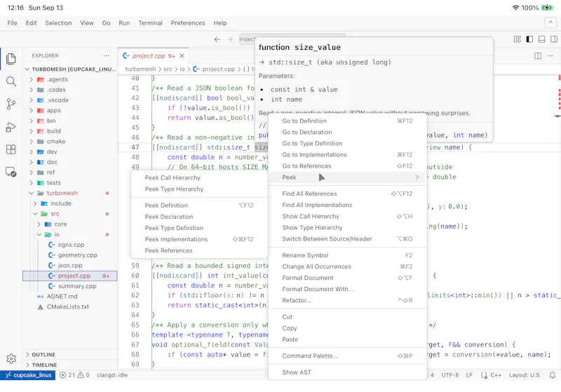Expand the TIMELINE section
Viewport: 561px width, 392px height.
click(x=70, y=365)
